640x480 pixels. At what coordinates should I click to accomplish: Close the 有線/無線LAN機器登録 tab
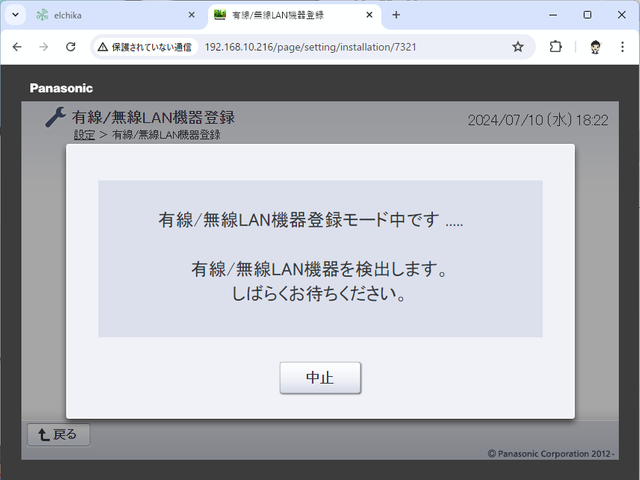pyautogui.click(x=369, y=15)
